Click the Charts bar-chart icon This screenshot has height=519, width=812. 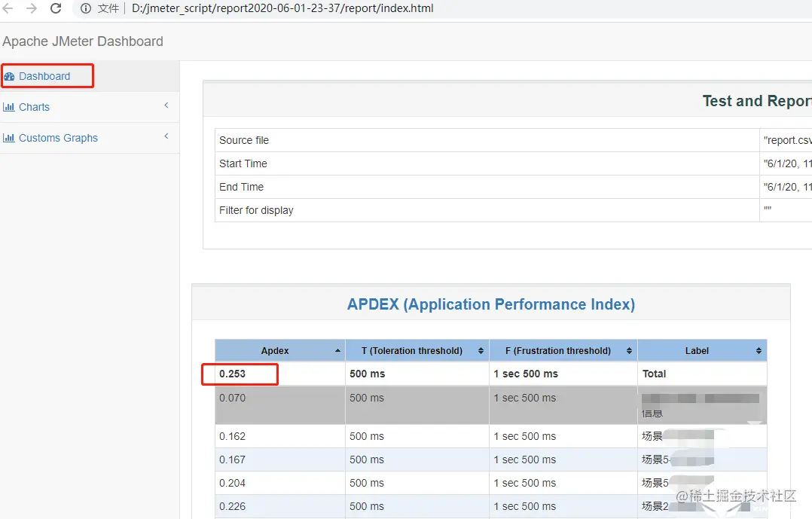(x=9, y=107)
